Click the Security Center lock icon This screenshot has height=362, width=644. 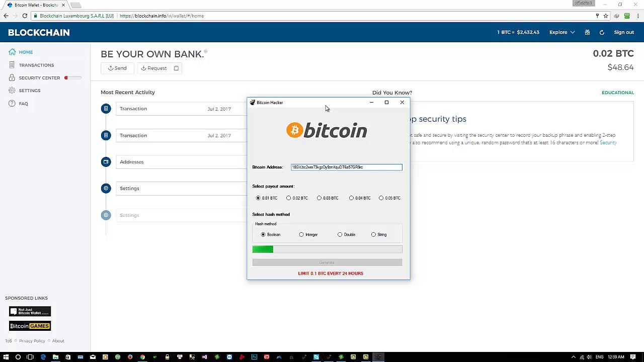point(12,78)
